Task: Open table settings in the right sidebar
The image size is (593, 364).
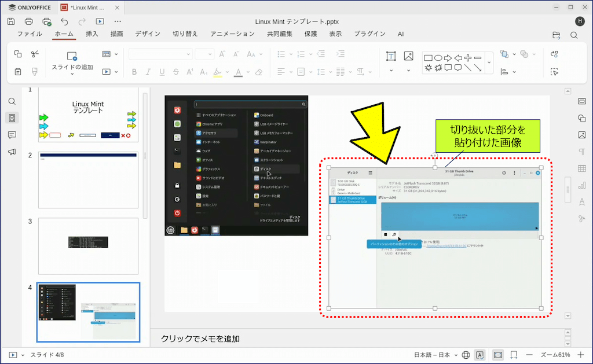Action: (x=581, y=168)
